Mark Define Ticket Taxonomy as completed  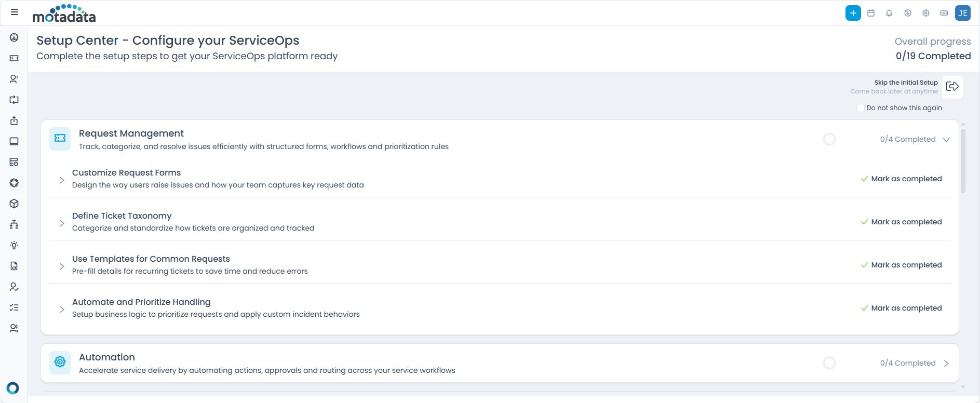point(901,222)
